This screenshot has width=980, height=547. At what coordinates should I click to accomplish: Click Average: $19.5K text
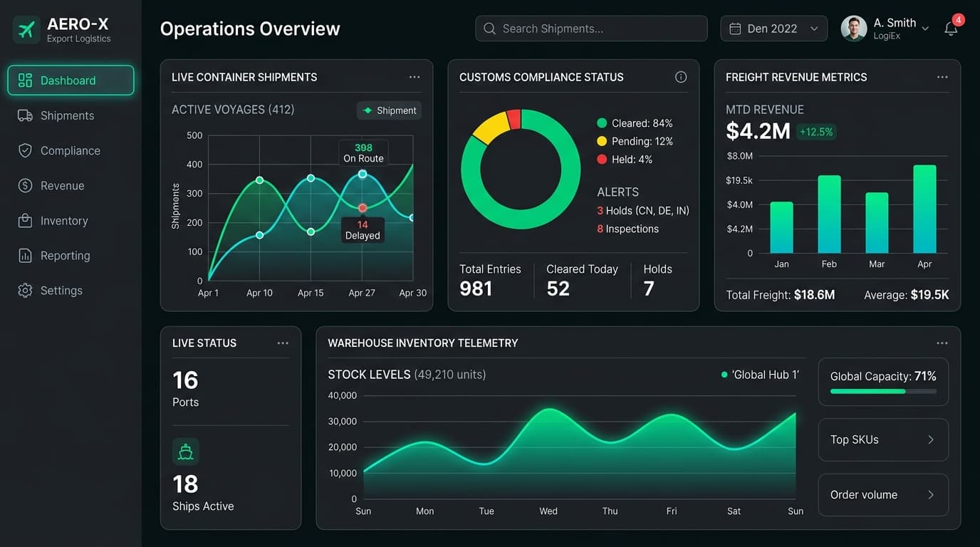907,295
